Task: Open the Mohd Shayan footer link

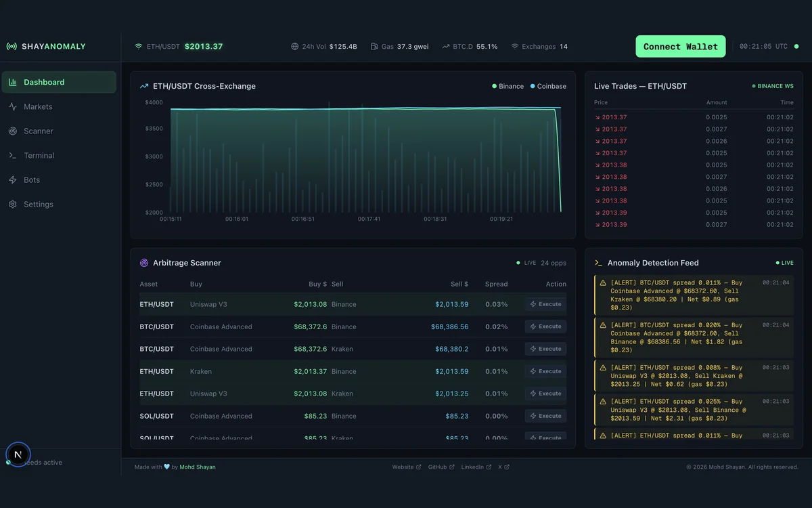Action: [x=198, y=467]
